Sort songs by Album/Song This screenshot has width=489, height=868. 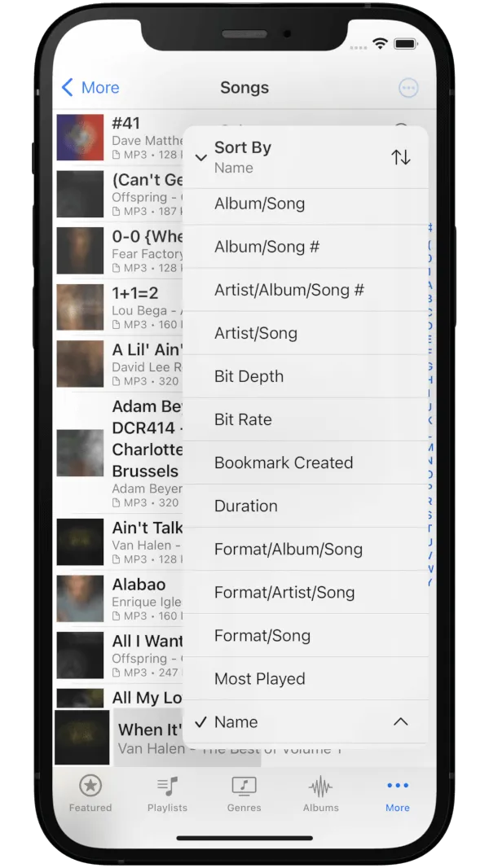[305, 204]
